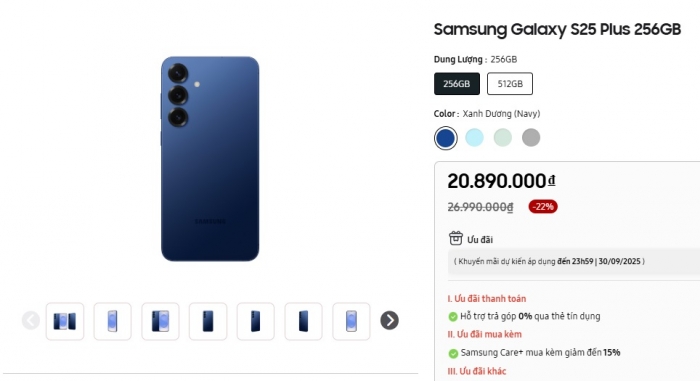The image size is (700, 381).
Task: Click the -22% discount badge
Action: coord(543,206)
